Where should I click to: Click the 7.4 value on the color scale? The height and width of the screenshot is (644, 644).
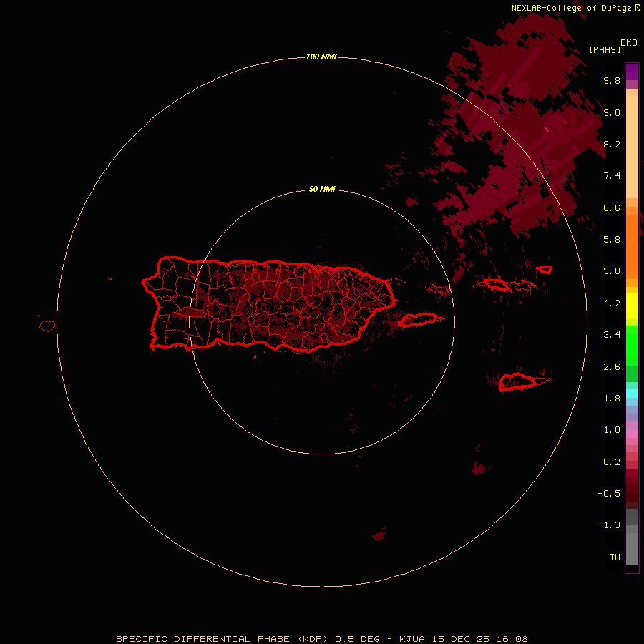[x=612, y=176]
